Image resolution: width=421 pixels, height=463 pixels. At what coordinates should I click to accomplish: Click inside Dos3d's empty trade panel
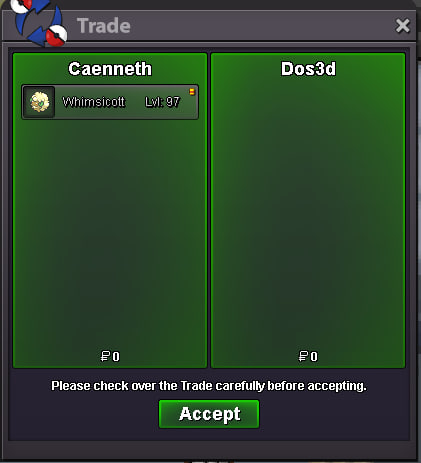click(308, 213)
